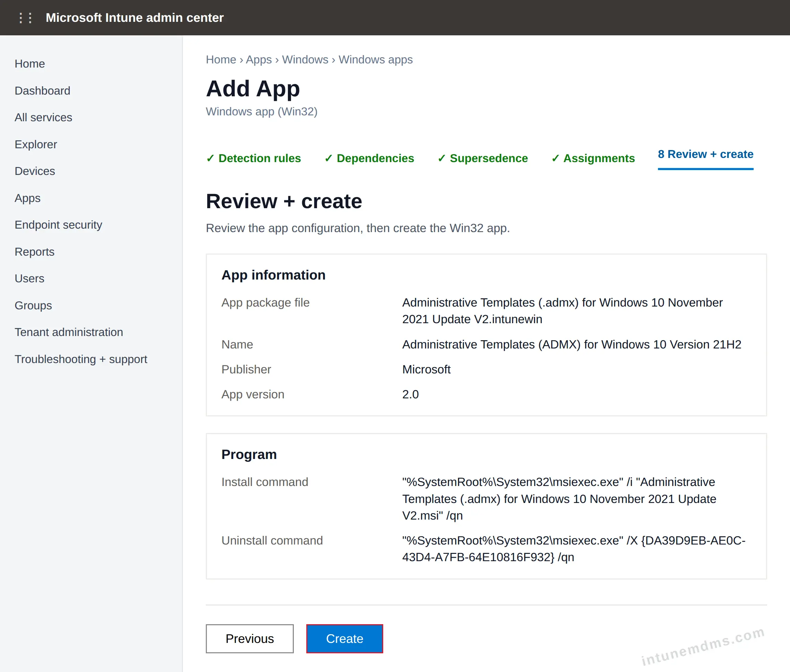Screen dimensions: 790x672
Task: Select the App version value '2.0'
Action: [411, 394]
